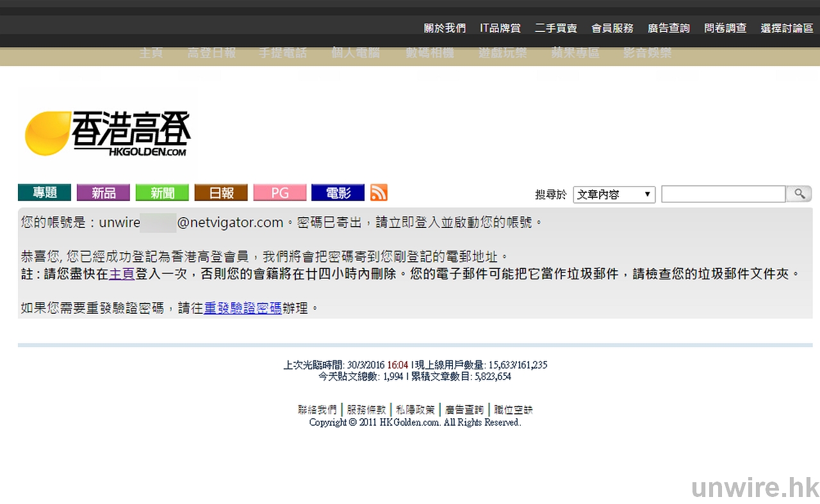The width and height of the screenshot is (820, 504).
Task: Open 二手買賣 in top menu
Action: pyautogui.click(x=556, y=28)
